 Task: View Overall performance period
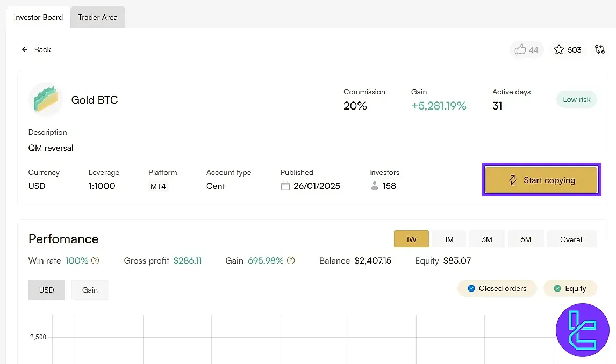(x=571, y=239)
